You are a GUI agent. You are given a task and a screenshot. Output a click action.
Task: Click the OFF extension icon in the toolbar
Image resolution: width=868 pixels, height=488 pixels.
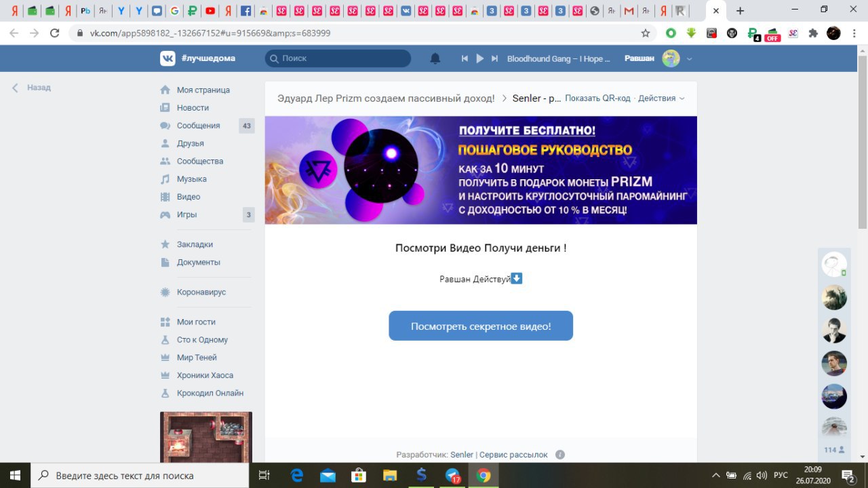772,34
